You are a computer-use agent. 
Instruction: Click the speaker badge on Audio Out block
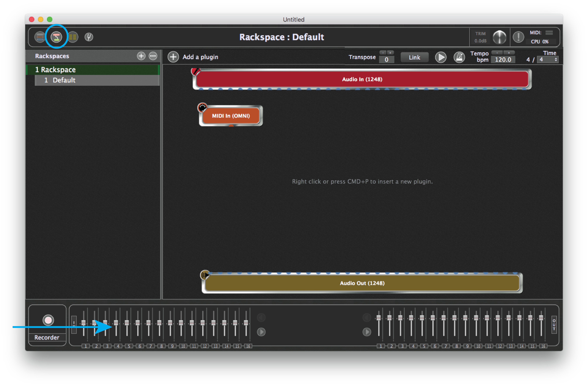point(205,275)
